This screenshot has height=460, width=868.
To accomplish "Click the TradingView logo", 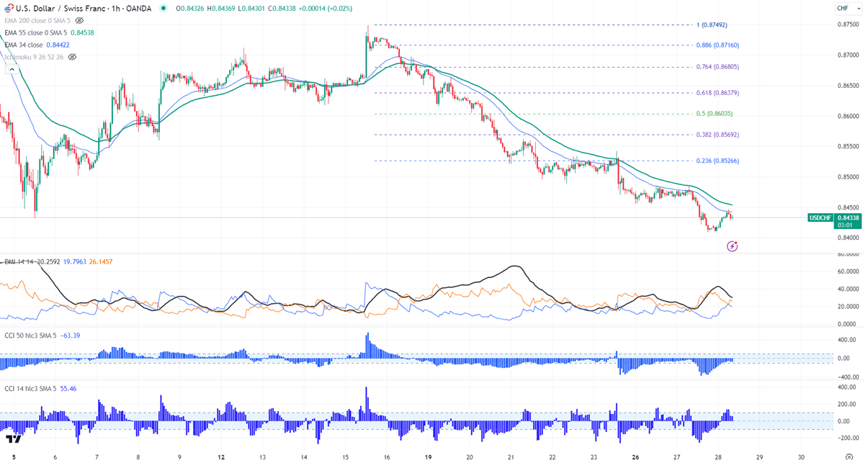I will (12, 439).
